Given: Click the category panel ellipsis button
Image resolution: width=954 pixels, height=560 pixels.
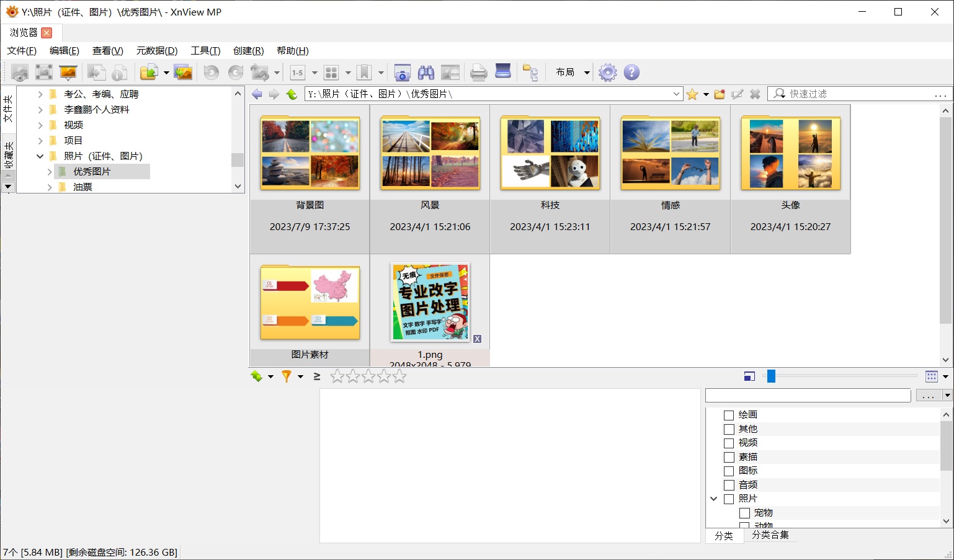Looking at the screenshot, I should coord(929,396).
